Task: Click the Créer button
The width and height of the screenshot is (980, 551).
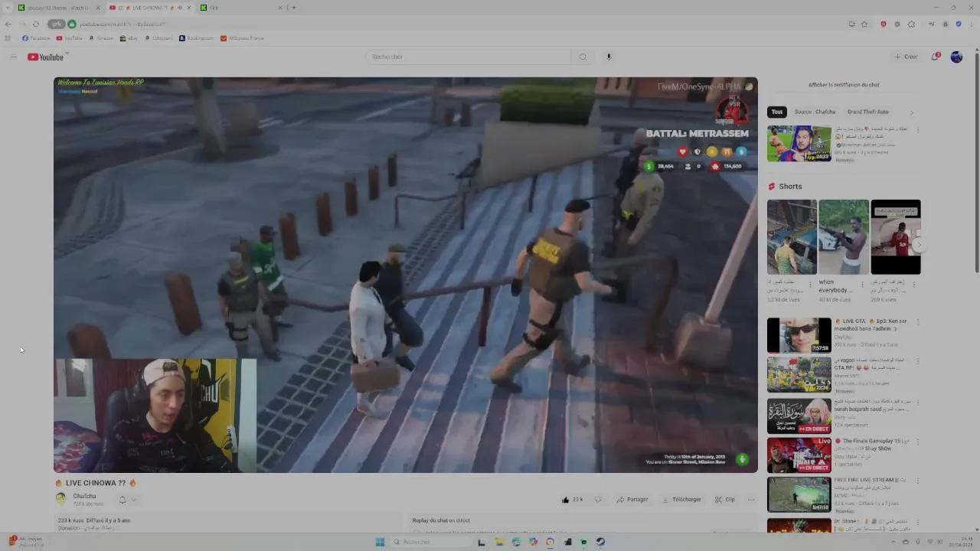Action: (906, 57)
